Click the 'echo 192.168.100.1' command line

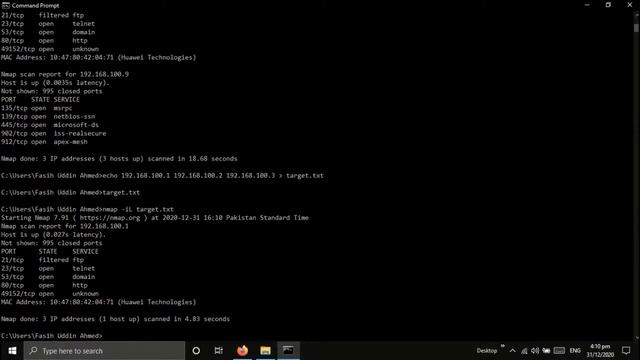click(x=162, y=176)
